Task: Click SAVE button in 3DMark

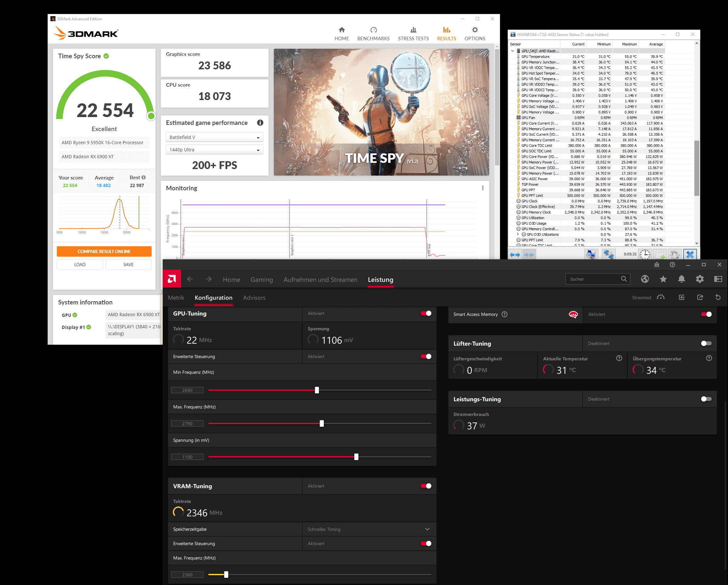Action: 128,265
